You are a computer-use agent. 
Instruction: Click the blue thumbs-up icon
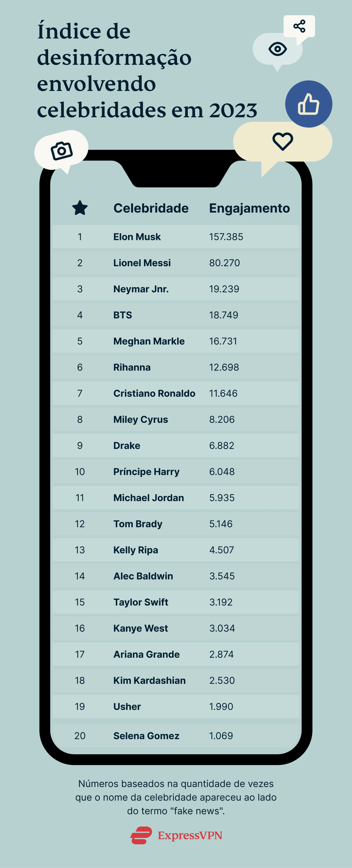(x=309, y=104)
